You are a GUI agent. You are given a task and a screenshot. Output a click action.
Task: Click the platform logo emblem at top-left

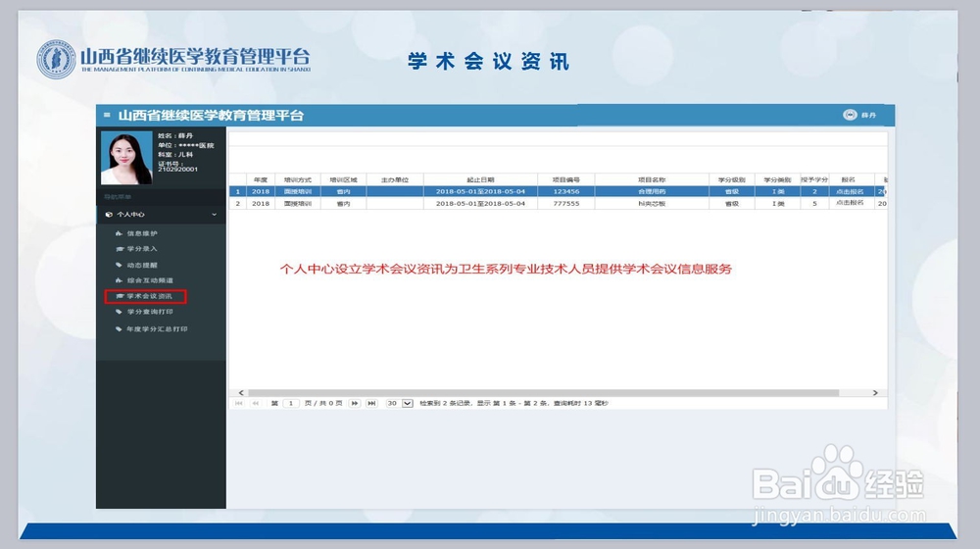[56, 60]
